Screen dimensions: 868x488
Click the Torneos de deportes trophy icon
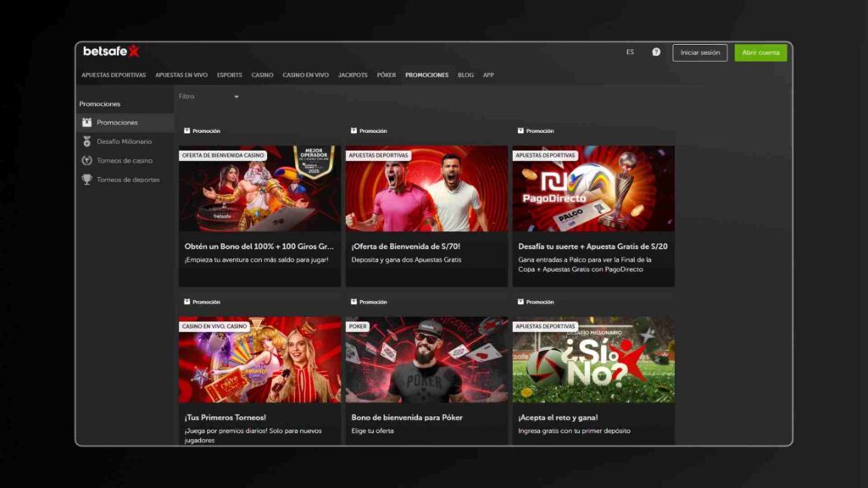[86, 180]
